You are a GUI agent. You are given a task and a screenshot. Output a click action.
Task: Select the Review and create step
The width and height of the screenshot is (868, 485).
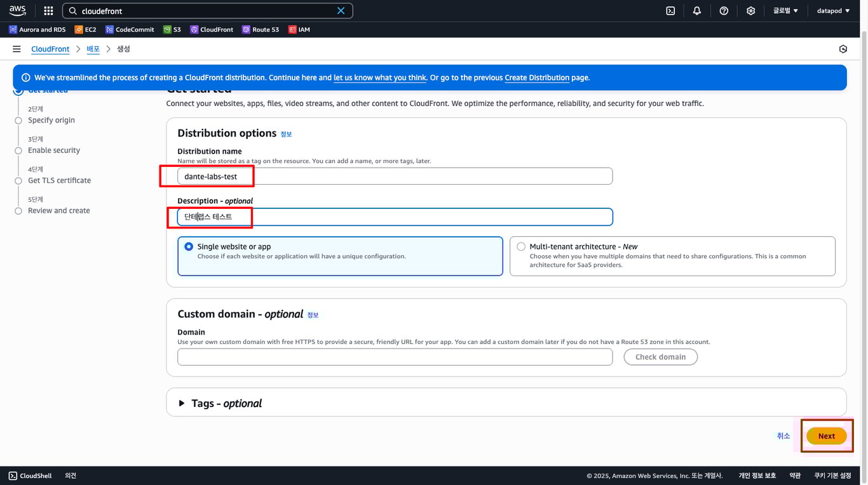[59, 211]
